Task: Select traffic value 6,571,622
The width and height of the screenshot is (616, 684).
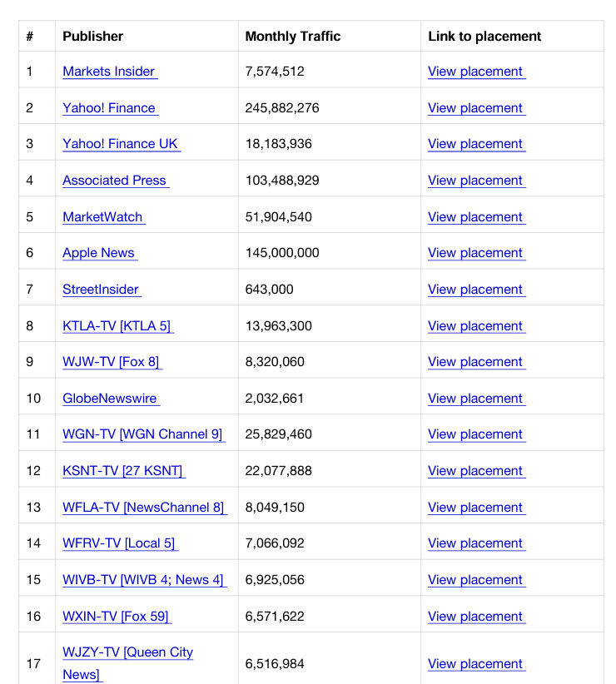Action: pyautogui.click(x=275, y=617)
